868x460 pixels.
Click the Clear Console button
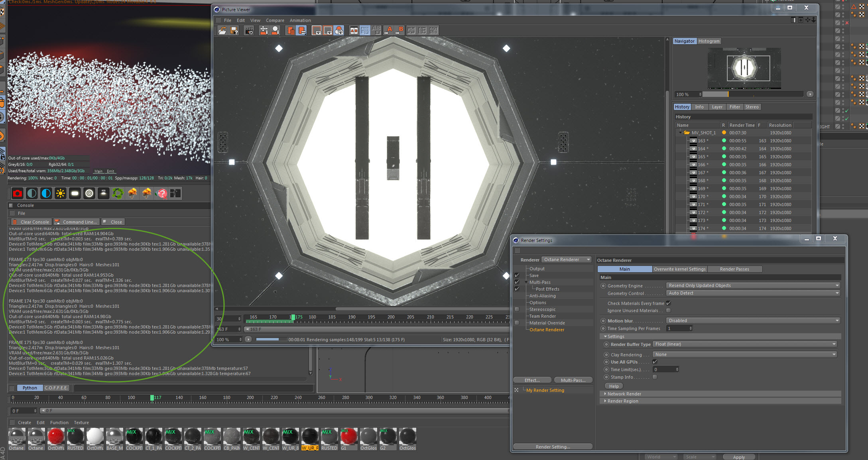tap(31, 222)
